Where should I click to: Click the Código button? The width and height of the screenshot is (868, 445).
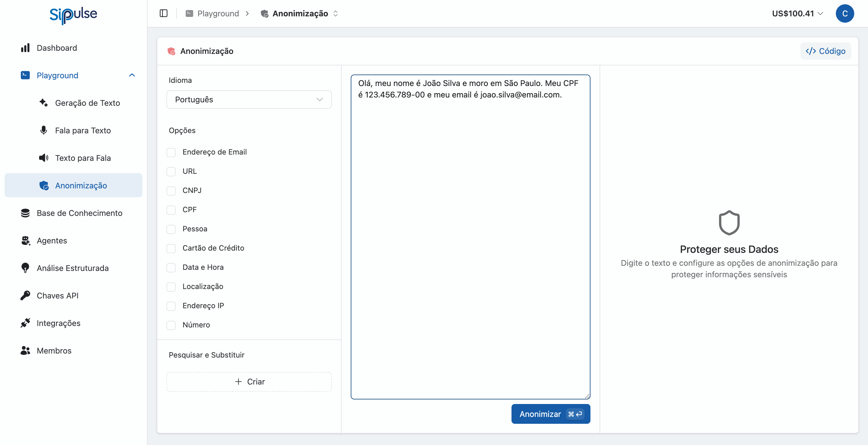coord(825,51)
